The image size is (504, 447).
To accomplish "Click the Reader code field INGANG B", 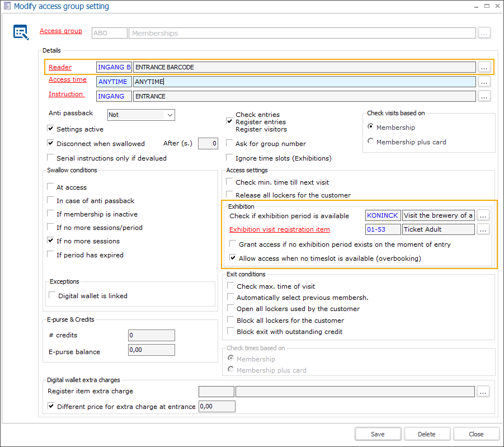I will pos(114,67).
